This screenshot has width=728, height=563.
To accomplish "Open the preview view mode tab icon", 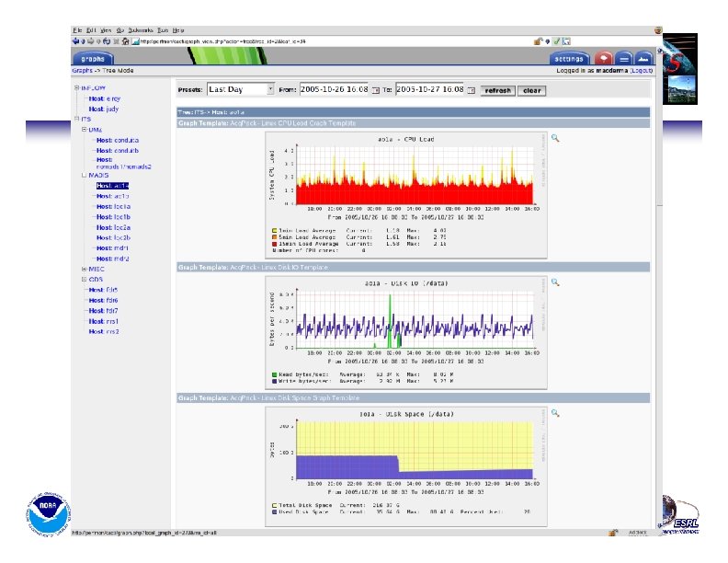I will click(644, 59).
